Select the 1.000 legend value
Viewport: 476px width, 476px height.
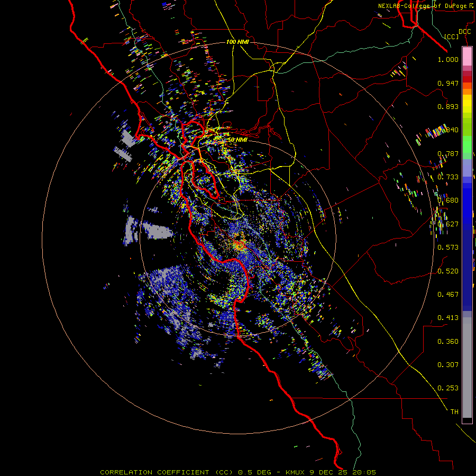(448, 59)
